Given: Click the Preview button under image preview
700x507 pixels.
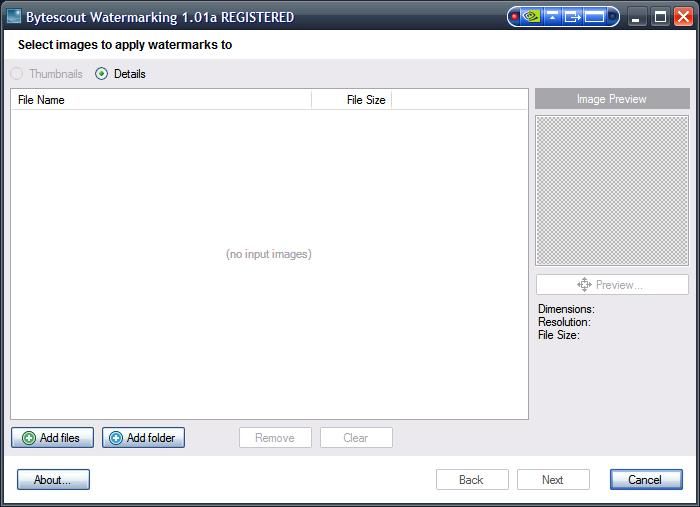Looking at the screenshot, I should pyautogui.click(x=612, y=285).
